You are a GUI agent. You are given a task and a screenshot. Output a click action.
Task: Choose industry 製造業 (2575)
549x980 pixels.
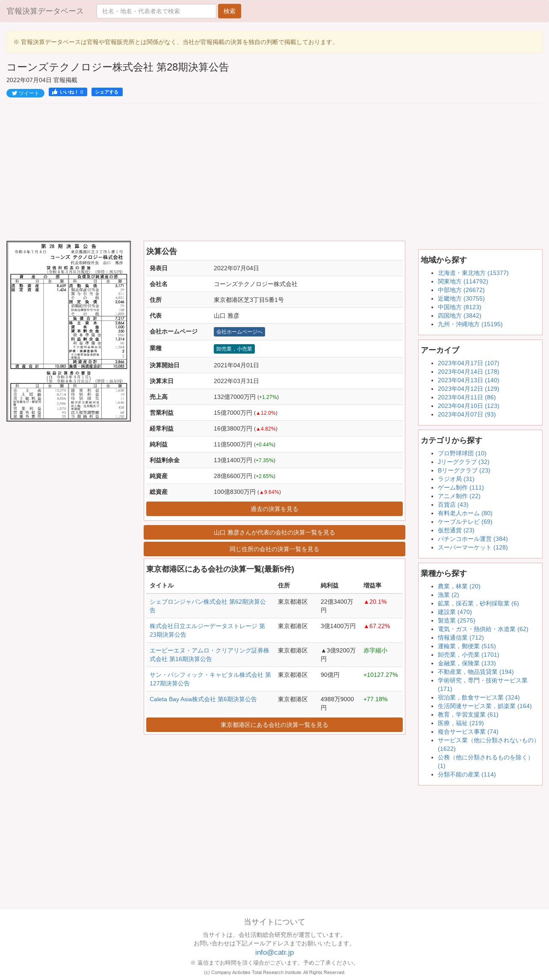pyautogui.click(x=456, y=620)
